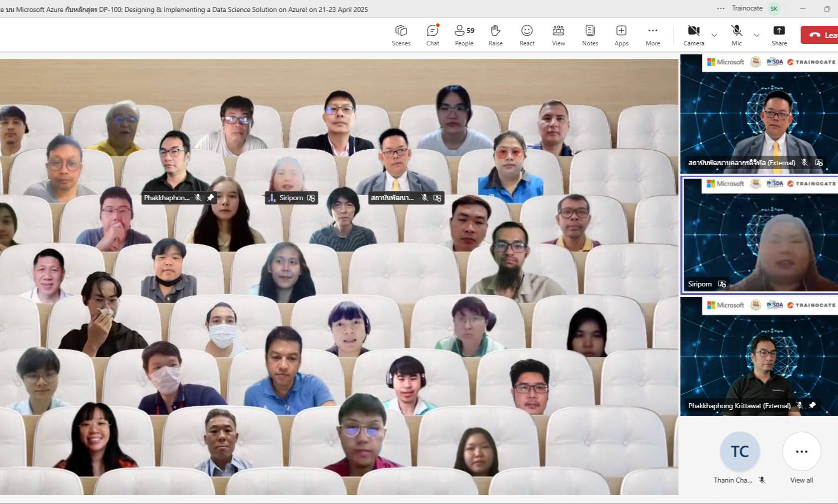Expand the Mic options dropdown arrow

(x=757, y=35)
